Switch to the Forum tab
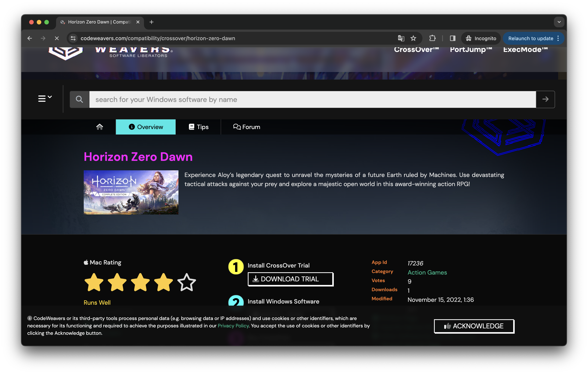 coord(246,127)
